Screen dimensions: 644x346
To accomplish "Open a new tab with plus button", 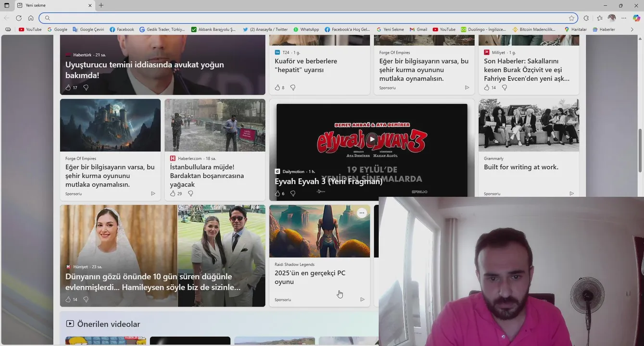I will 101,5.
